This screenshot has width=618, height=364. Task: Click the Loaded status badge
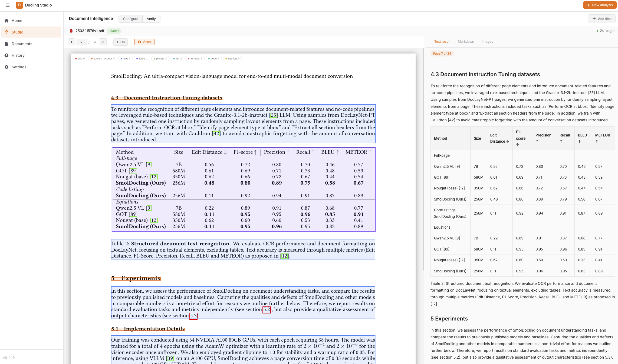[x=114, y=31]
